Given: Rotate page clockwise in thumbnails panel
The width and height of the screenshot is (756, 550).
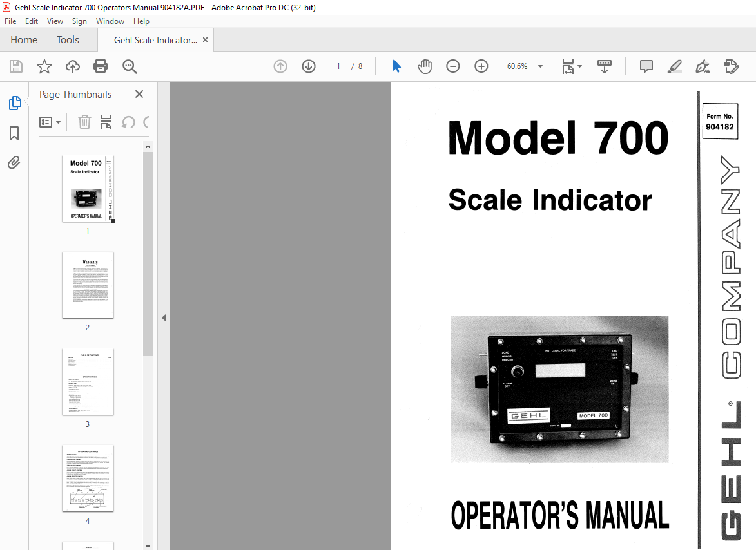Looking at the screenshot, I should [146, 122].
